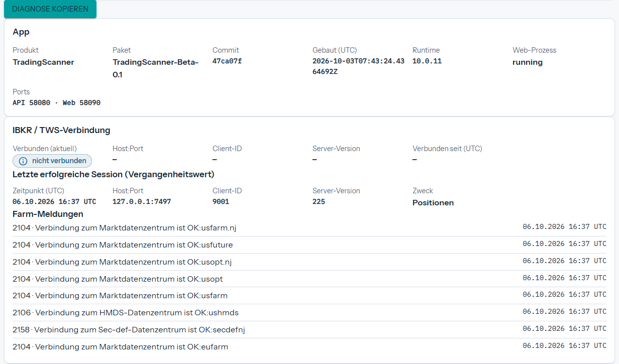Select package name TradingScanner-Beta-0.1
The height and width of the screenshot is (364, 619).
click(x=156, y=68)
